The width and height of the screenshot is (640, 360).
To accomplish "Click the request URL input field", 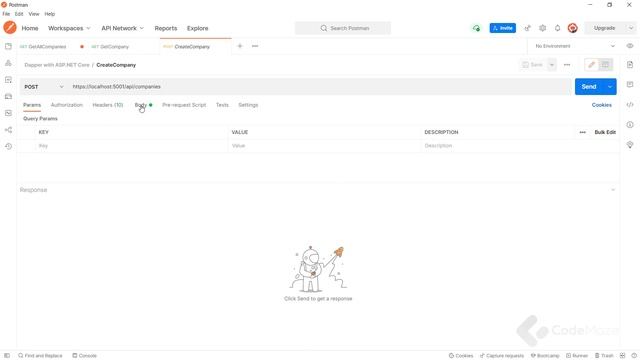I will pos(320,87).
